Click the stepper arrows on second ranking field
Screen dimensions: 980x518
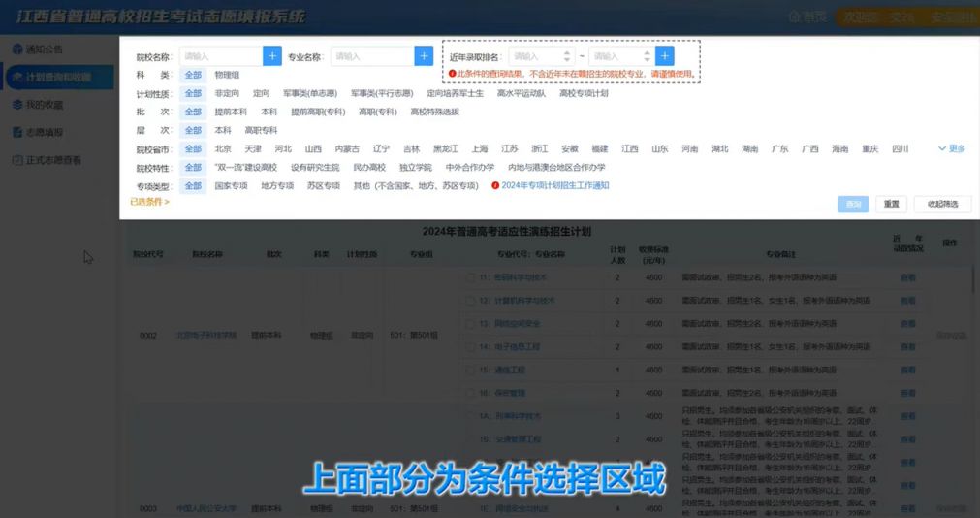point(648,56)
